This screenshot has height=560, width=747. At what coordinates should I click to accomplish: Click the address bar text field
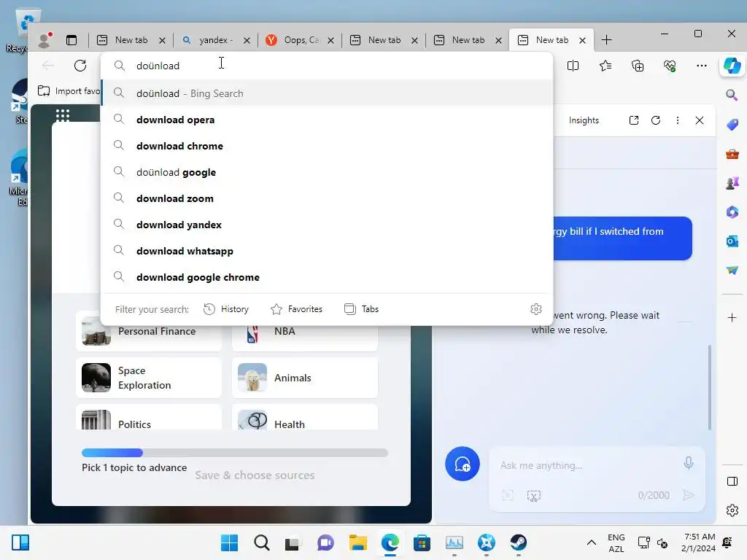(328, 66)
